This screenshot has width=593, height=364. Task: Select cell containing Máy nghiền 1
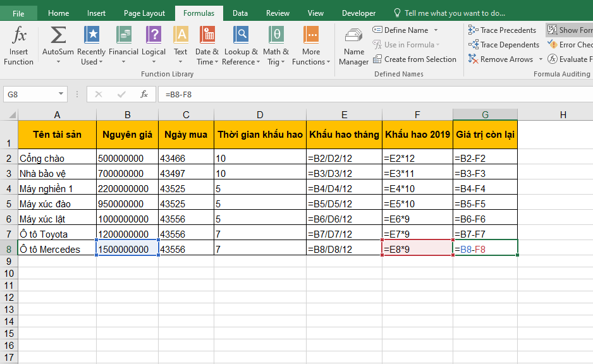tap(57, 188)
